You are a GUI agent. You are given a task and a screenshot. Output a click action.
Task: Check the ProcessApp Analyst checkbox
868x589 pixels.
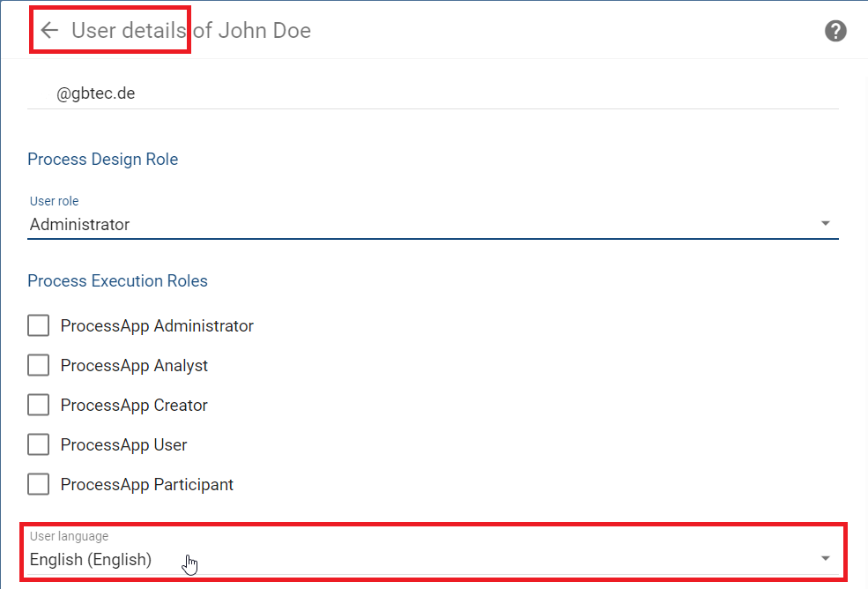click(38, 365)
